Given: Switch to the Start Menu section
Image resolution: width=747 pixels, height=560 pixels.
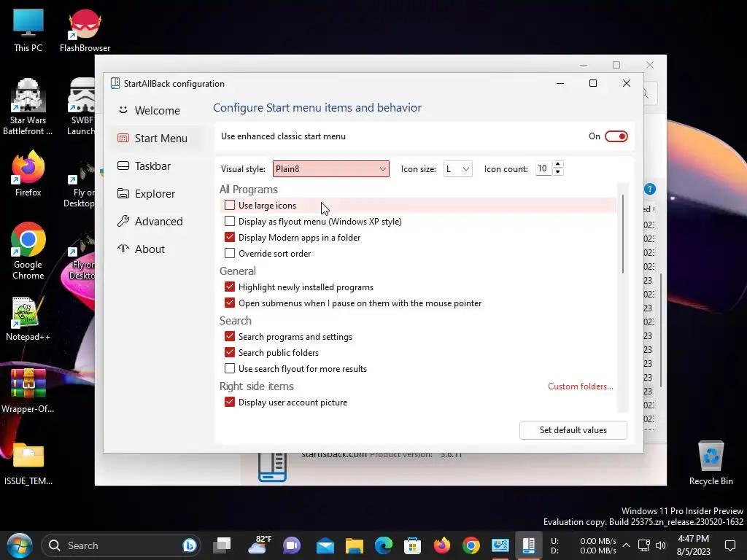Looking at the screenshot, I should 158,138.
